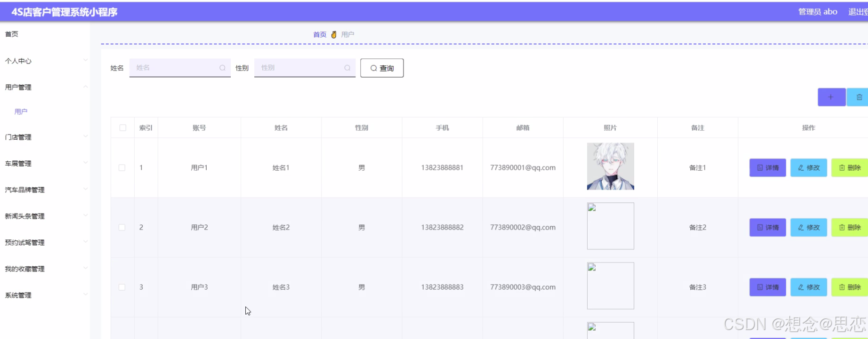Image resolution: width=868 pixels, height=339 pixels.
Task: Expand the 我的收藏管理 menu chevron
Action: click(85, 268)
